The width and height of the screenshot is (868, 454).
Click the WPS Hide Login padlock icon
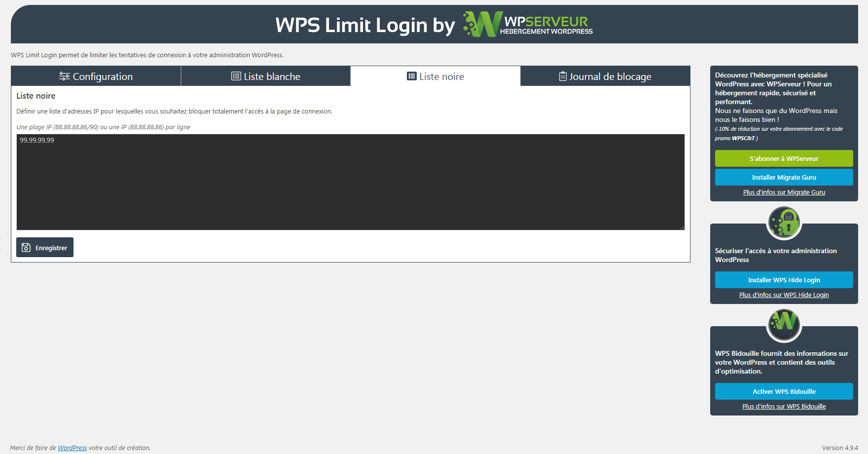pos(784,222)
